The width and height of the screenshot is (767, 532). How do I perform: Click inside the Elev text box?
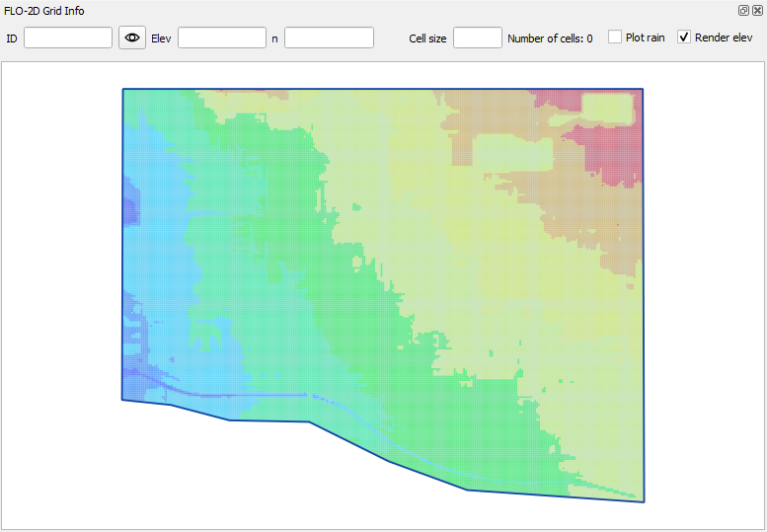click(x=222, y=38)
